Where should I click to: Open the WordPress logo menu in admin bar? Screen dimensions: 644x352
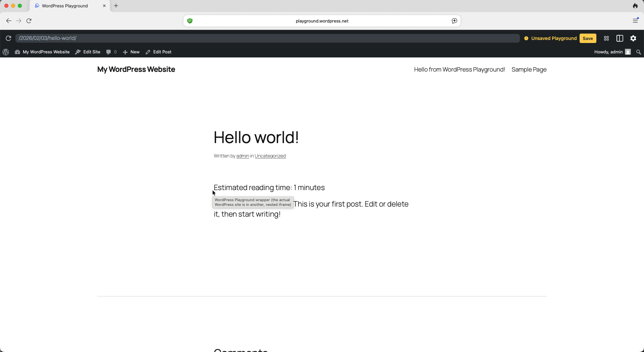(x=6, y=52)
